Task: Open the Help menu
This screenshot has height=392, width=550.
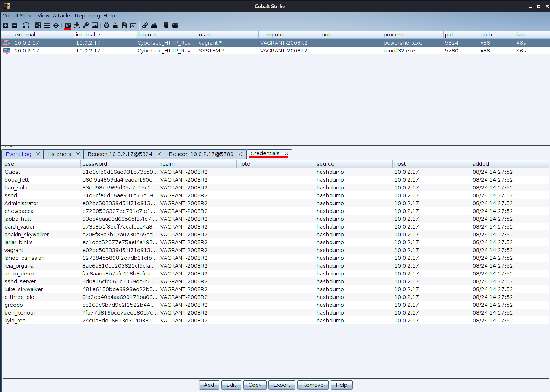Action: click(x=109, y=16)
